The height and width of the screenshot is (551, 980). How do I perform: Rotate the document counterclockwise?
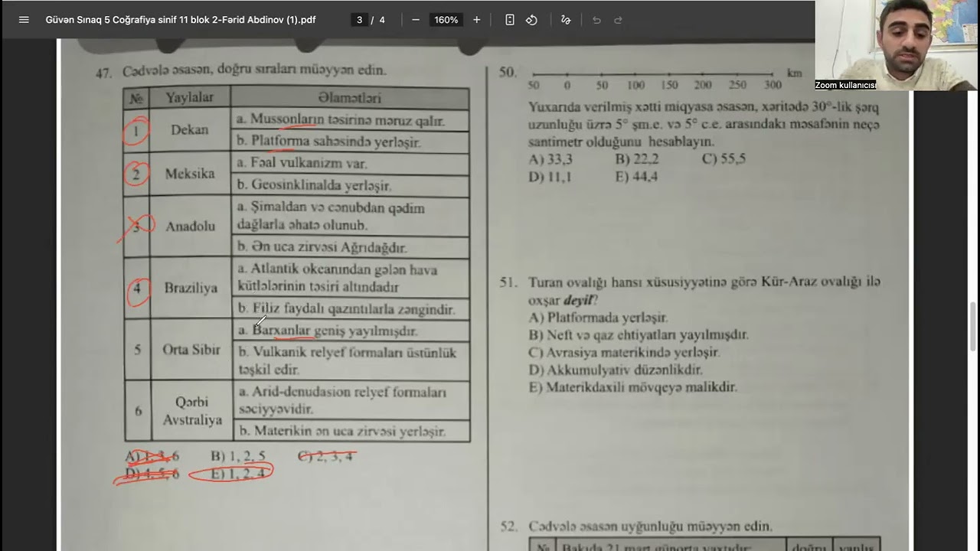coord(531,20)
